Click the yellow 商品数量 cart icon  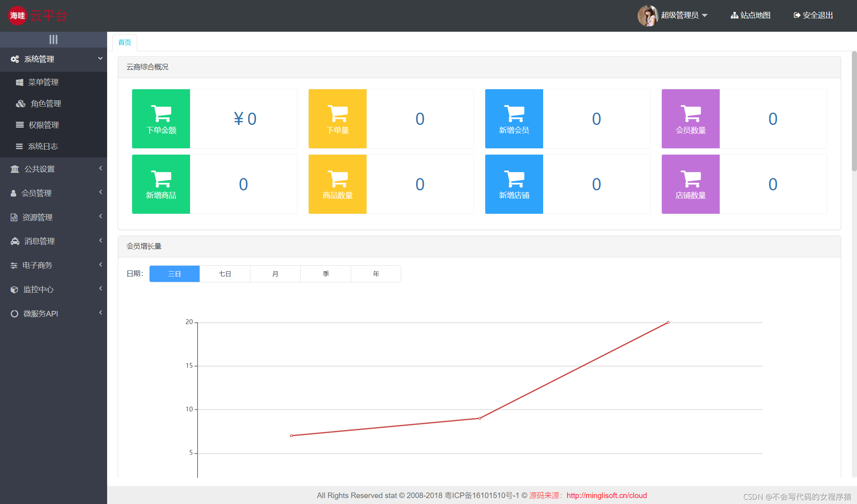337,179
